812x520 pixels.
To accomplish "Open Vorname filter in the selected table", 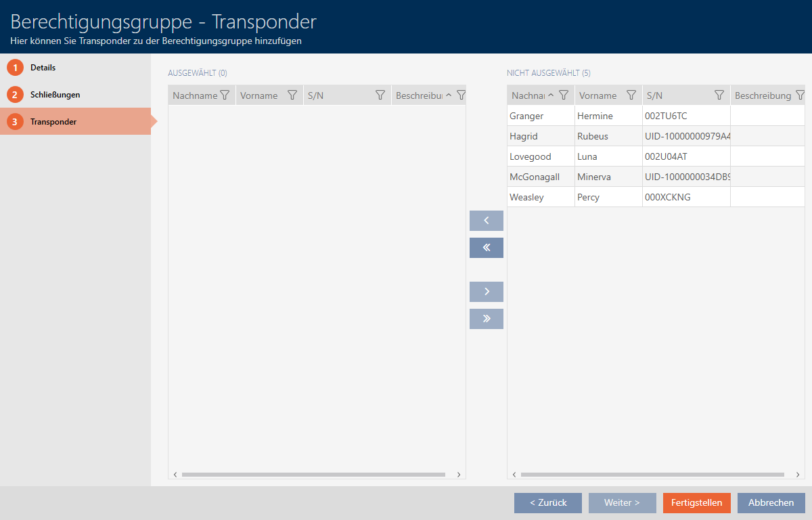I will click(292, 95).
